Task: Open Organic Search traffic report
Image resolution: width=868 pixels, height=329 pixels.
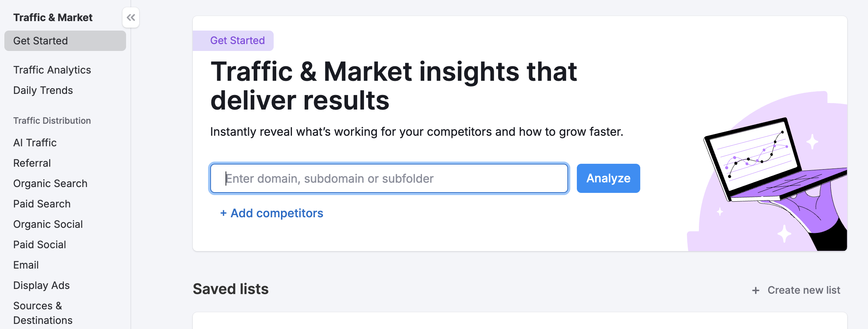Action: [x=50, y=183]
